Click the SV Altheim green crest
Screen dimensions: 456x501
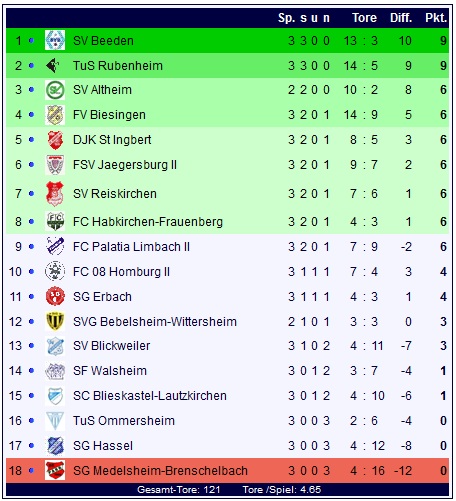coord(55,90)
